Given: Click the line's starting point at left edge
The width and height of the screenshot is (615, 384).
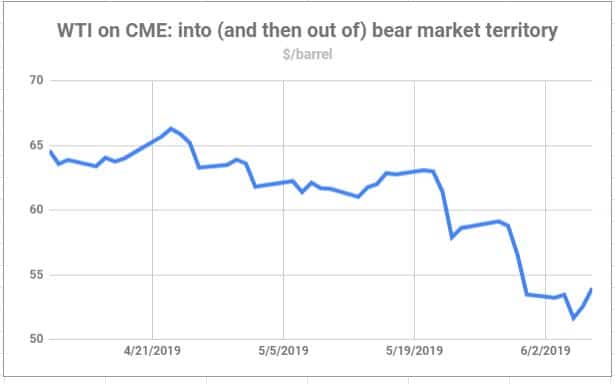Looking at the screenshot, I should tap(51, 151).
